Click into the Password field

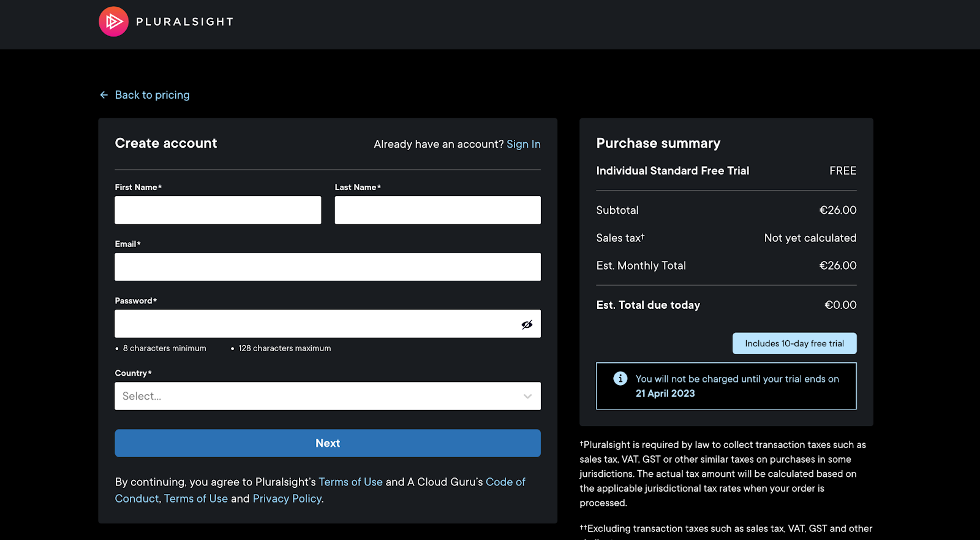(328, 324)
